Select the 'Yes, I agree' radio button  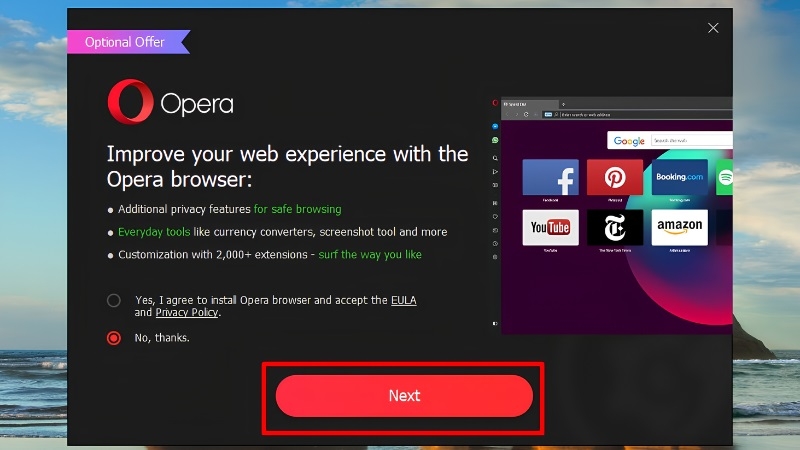coord(114,300)
